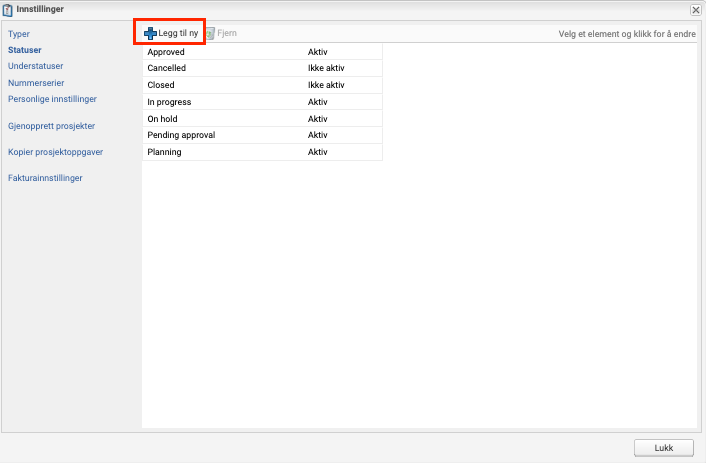Select the In progress status row
The height and width of the screenshot is (463, 706).
click(169, 102)
